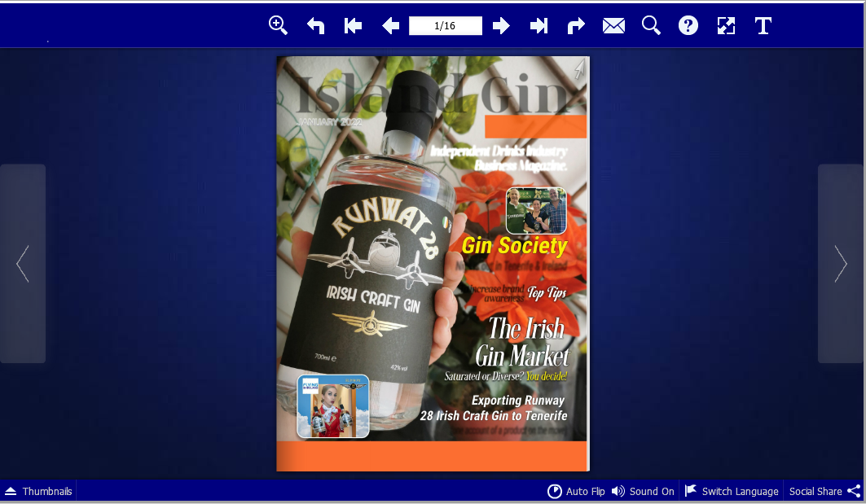866x504 pixels.
Task: Open the Social Share menu
Action: [825, 491]
